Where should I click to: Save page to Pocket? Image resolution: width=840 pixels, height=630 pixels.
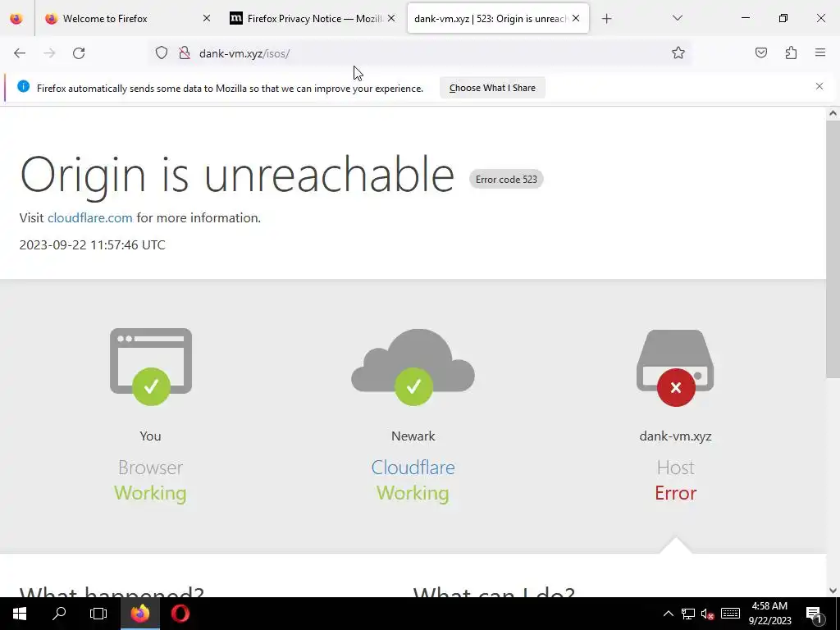pos(761,52)
